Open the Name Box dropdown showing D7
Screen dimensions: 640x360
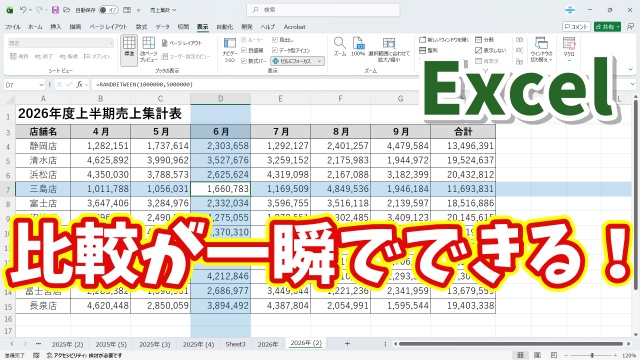41,84
